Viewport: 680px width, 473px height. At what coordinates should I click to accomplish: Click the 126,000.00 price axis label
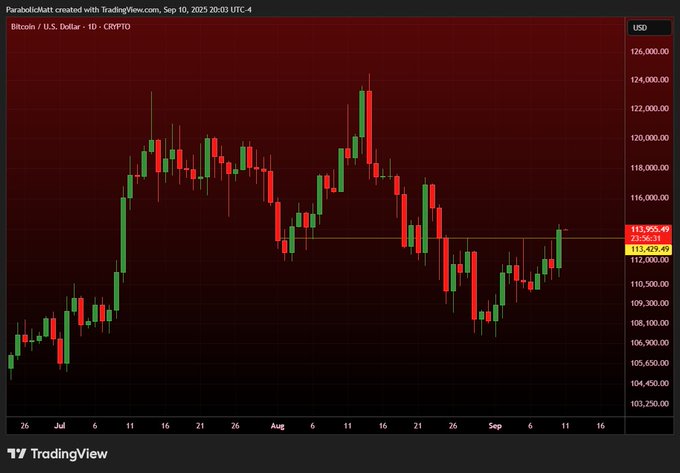pyautogui.click(x=649, y=51)
